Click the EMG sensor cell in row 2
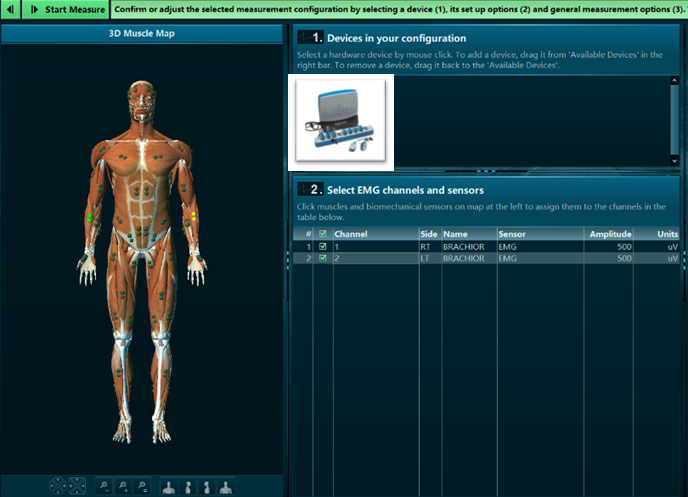This screenshot has width=688, height=497. pyautogui.click(x=540, y=258)
